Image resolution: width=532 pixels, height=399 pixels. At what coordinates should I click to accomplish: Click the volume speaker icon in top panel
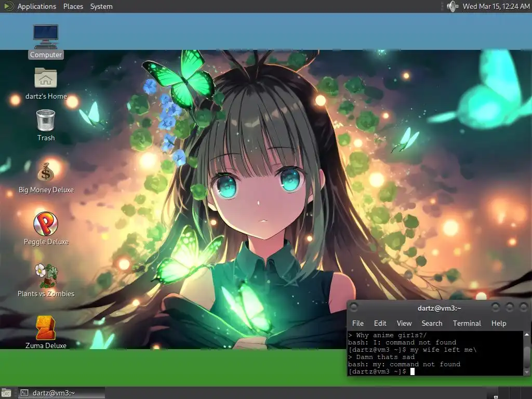point(453,6)
